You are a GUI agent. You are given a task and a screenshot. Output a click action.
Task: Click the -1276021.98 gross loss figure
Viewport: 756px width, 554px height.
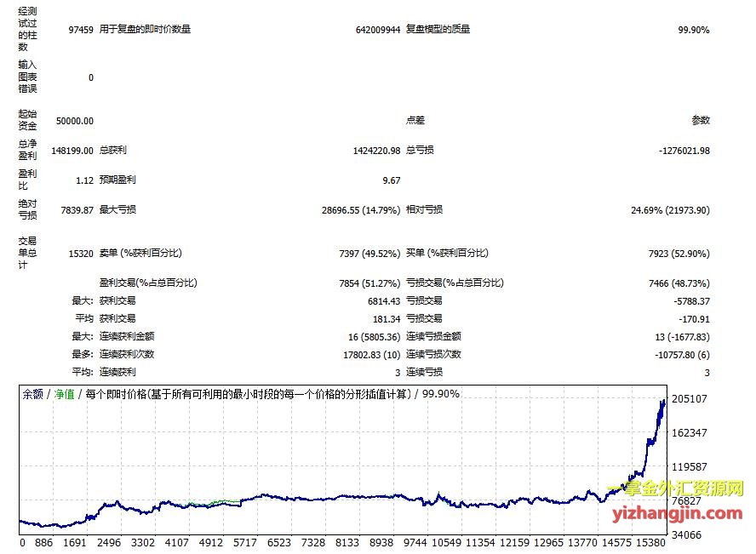point(684,151)
